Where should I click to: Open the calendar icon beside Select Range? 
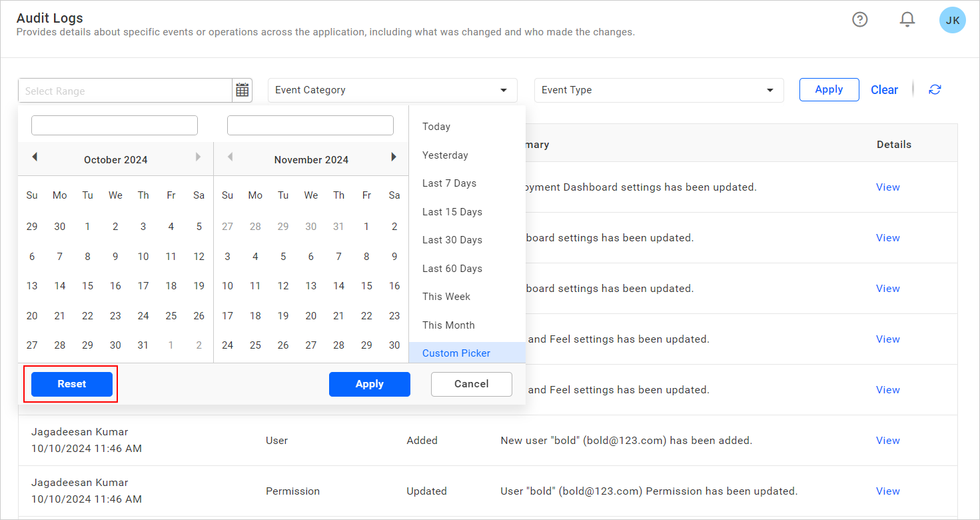(242, 89)
